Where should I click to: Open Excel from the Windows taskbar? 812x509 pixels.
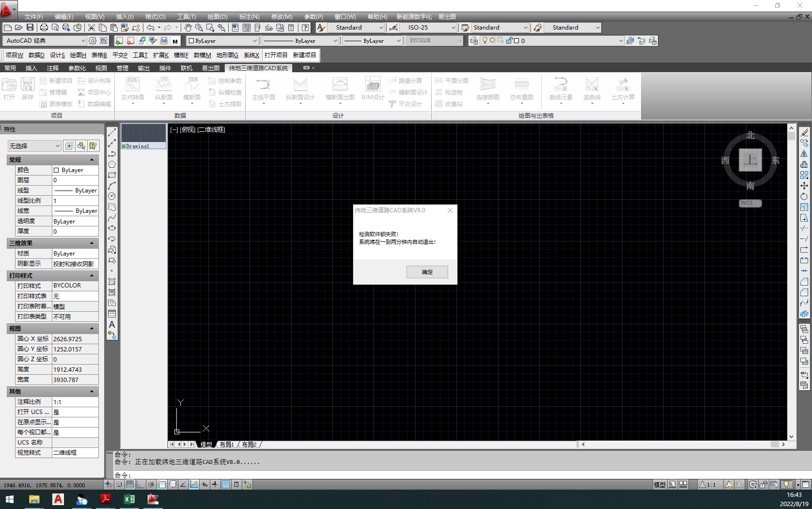pos(129,499)
